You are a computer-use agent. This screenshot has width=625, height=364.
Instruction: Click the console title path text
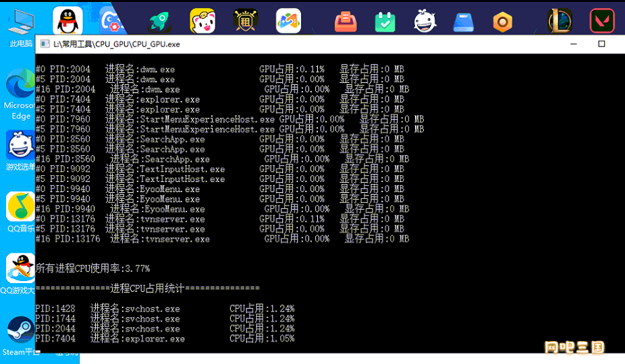[x=116, y=44]
